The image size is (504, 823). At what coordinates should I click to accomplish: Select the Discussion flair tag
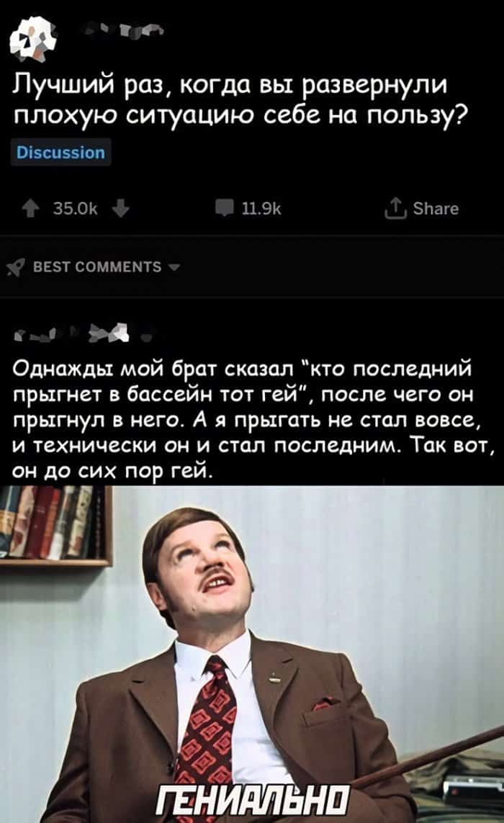coord(61,153)
